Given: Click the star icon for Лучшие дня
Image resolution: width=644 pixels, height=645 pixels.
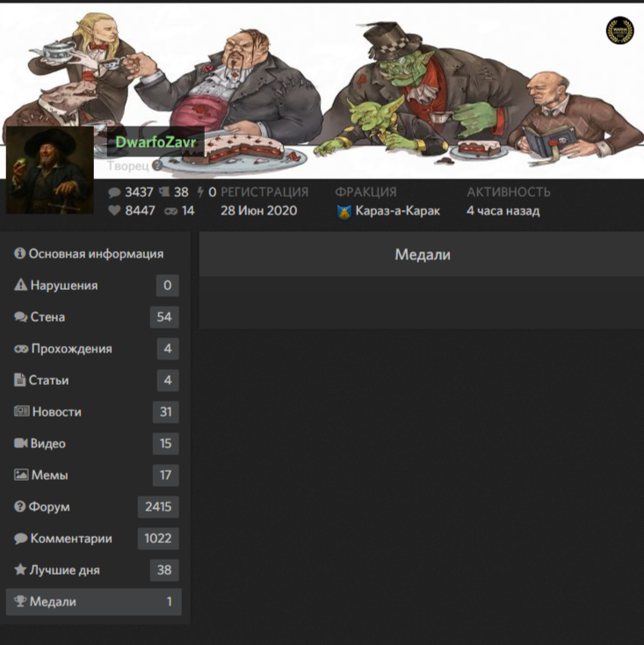Looking at the screenshot, I should [20, 569].
